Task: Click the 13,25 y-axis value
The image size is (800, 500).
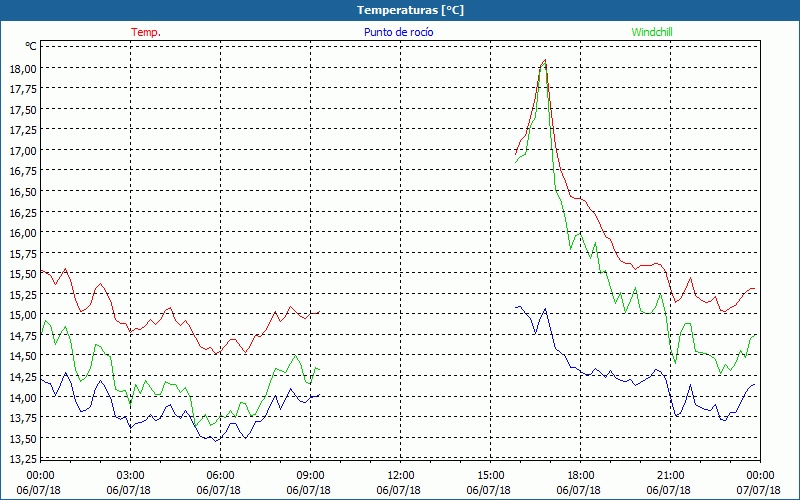Action: coord(23,458)
